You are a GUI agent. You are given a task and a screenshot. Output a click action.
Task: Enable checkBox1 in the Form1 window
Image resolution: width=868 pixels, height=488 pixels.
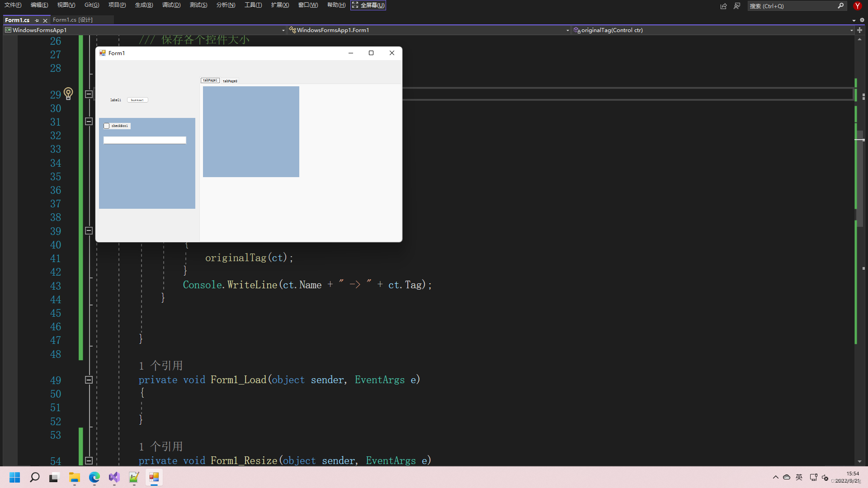(x=106, y=126)
